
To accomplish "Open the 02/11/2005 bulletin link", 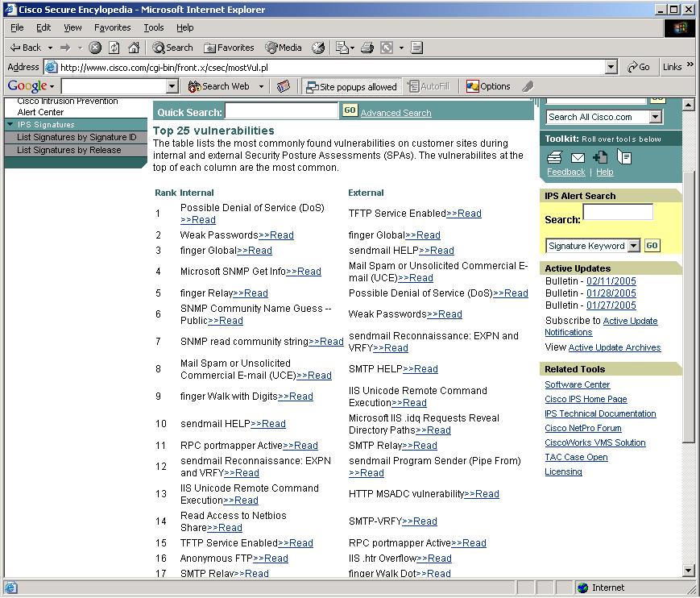I will (x=611, y=281).
